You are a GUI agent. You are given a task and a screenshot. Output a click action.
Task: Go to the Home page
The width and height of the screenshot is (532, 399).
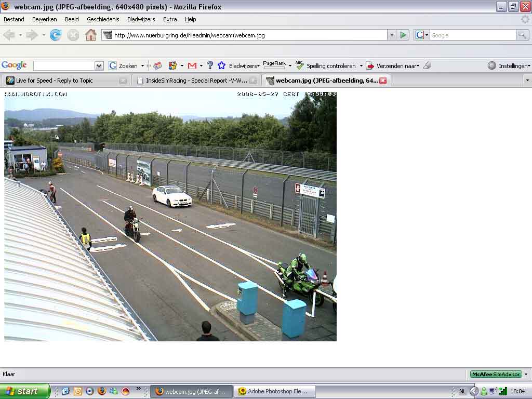[x=90, y=35]
